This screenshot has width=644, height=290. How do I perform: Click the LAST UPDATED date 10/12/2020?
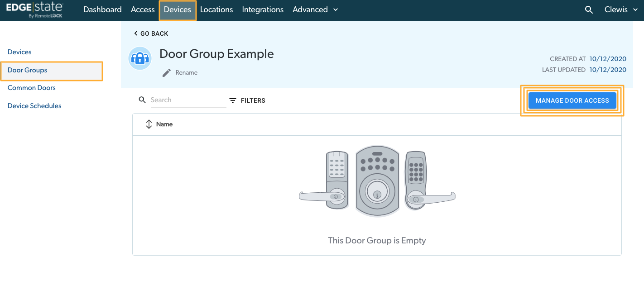pos(608,70)
